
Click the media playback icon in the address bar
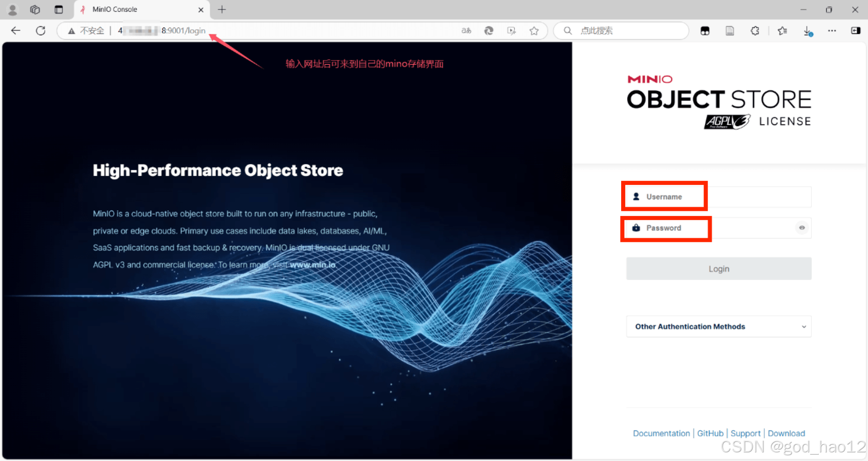coord(511,31)
